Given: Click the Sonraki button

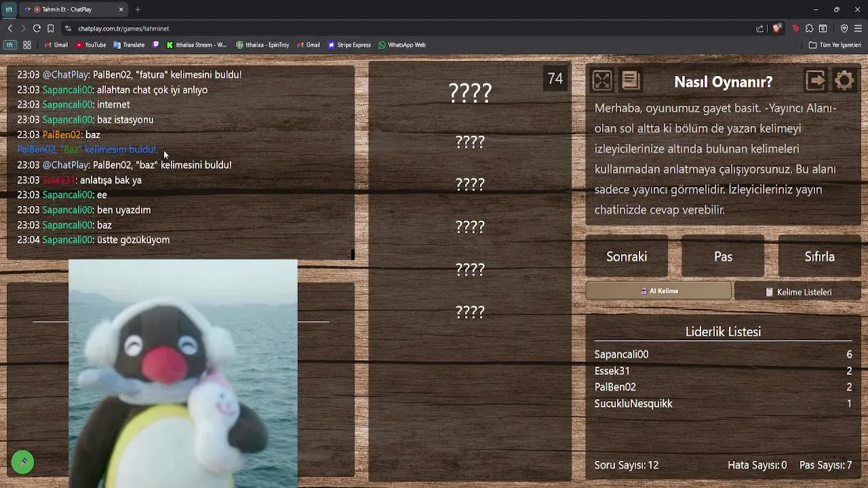Looking at the screenshot, I should [x=627, y=257].
